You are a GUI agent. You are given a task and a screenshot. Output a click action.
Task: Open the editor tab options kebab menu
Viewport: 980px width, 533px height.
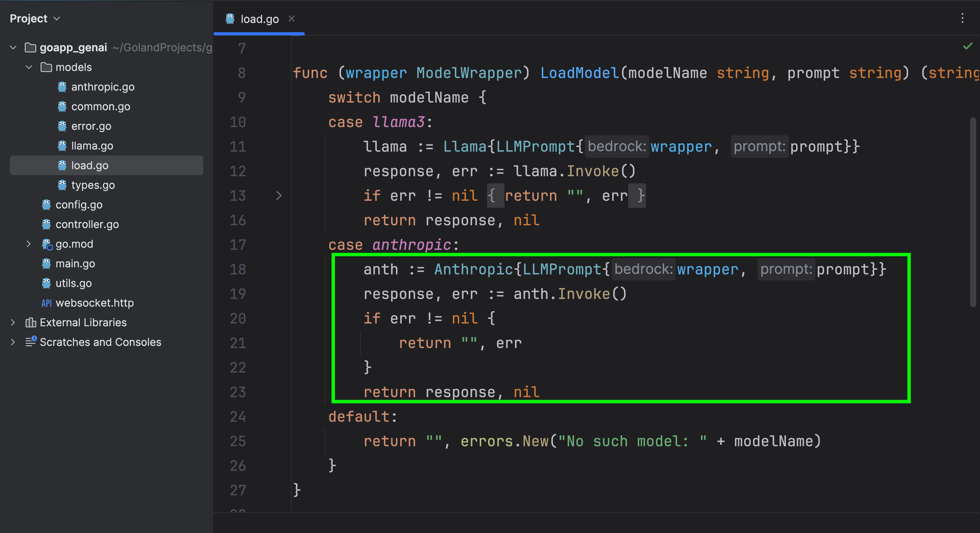coord(963,18)
